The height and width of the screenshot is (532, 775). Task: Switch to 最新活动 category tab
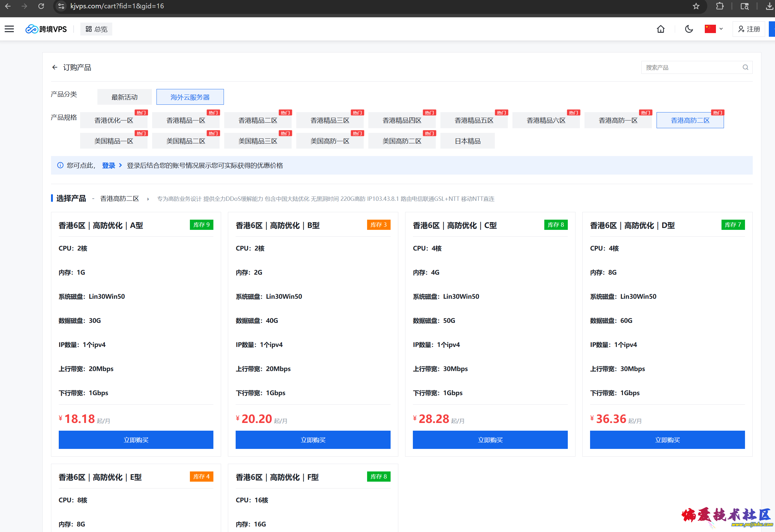pyautogui.click(x=124, y=97)
